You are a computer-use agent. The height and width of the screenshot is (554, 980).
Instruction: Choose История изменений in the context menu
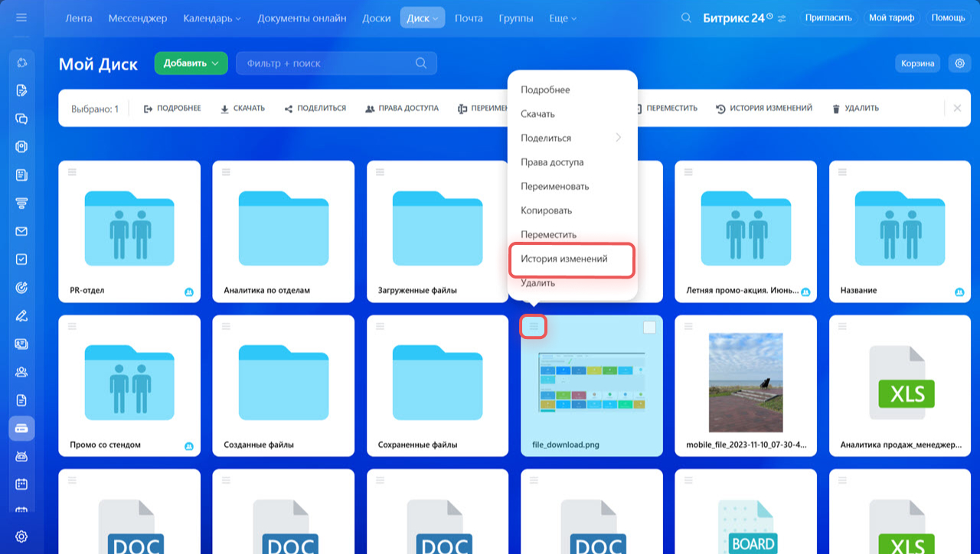[x=572, y=259]
